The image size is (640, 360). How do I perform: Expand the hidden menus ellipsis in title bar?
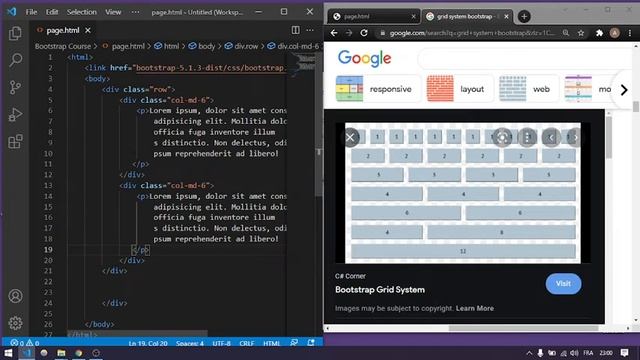pos(135,12)
